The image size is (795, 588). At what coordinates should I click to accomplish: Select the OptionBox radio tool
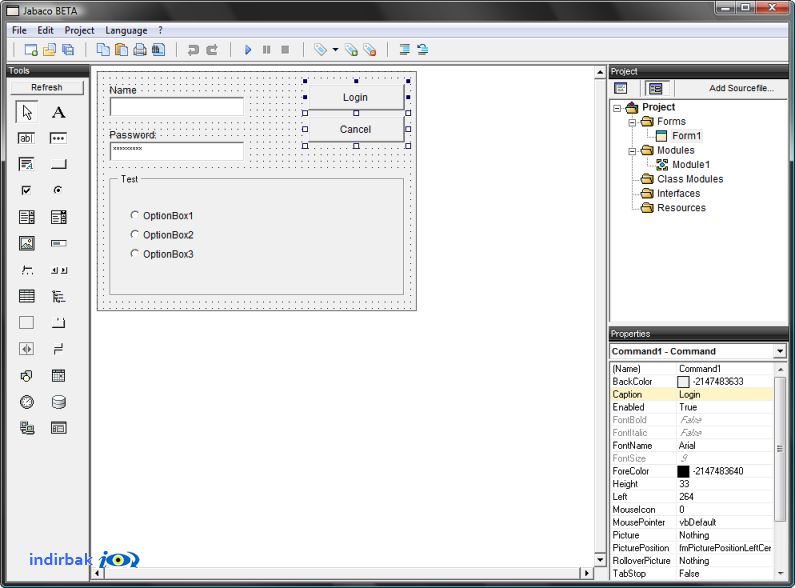click(58, 190)
